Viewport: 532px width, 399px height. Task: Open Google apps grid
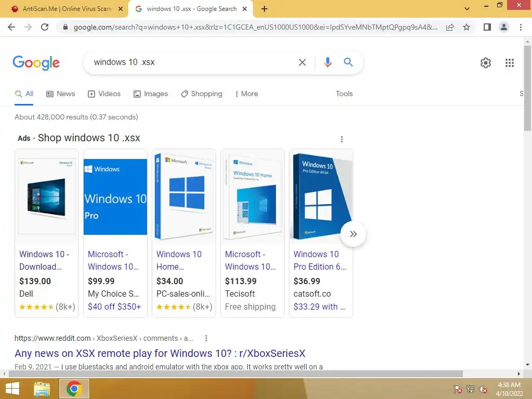pyautogui.click(x=509, y=63)
